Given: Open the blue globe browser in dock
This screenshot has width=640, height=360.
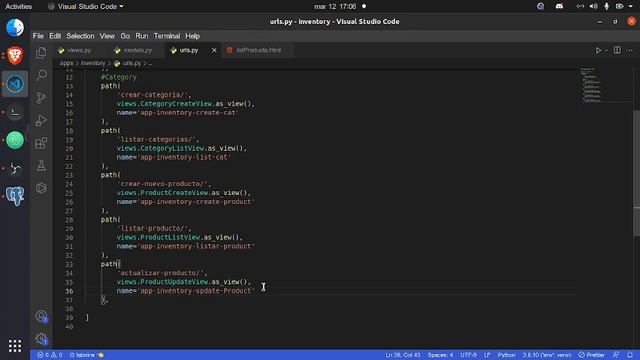Looking at the screenshot, I should (15, 28).
